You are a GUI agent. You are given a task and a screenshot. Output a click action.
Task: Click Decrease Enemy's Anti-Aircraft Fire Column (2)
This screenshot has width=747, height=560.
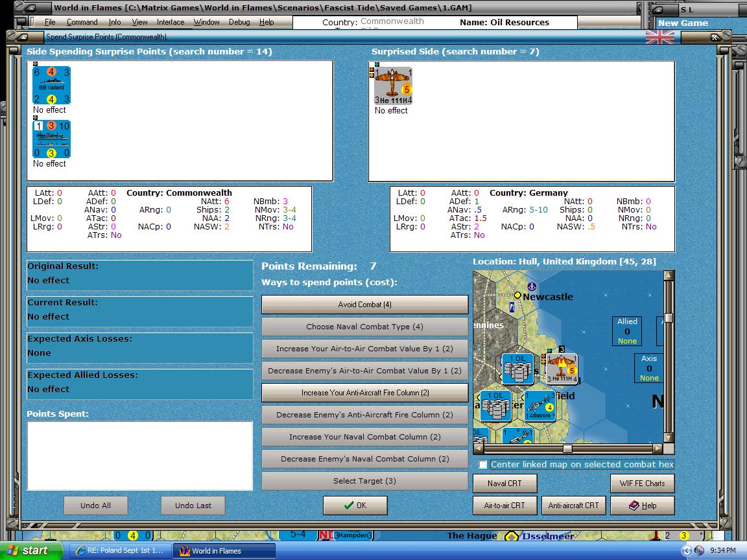[365, 415]
